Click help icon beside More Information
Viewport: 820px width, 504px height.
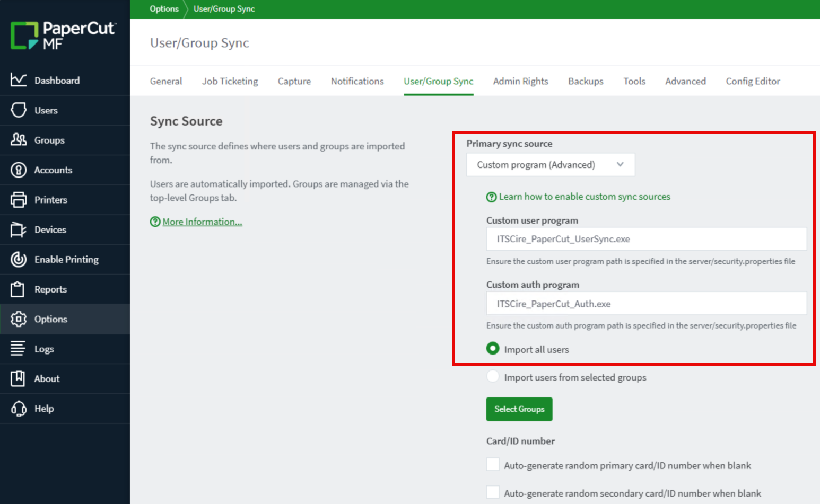[155, 222]
